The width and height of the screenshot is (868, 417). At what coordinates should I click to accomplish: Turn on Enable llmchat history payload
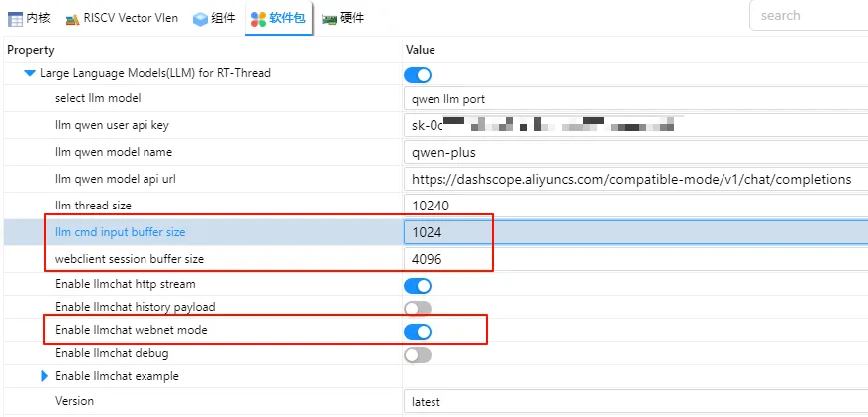418,308
